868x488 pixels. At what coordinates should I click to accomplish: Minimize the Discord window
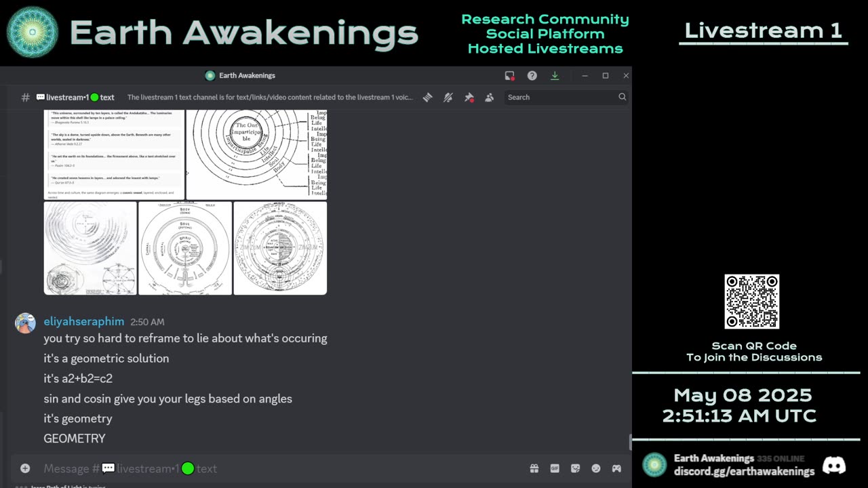coord(585,75)
